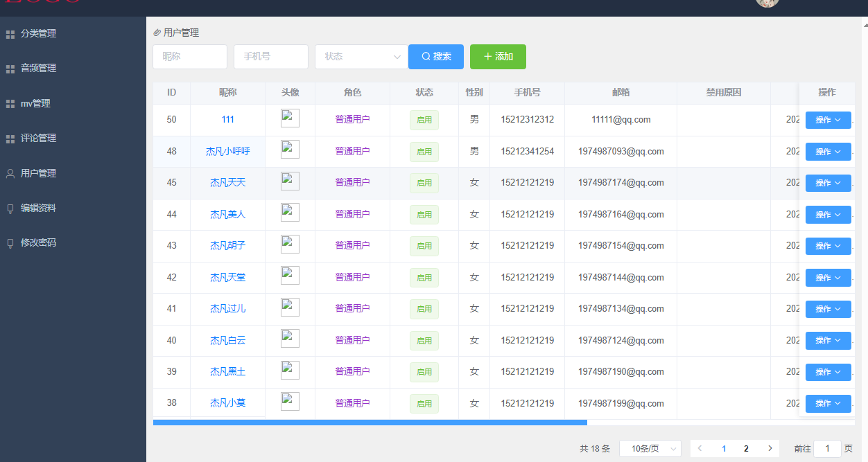Click the 邮箱 column header

pos(621,92)
